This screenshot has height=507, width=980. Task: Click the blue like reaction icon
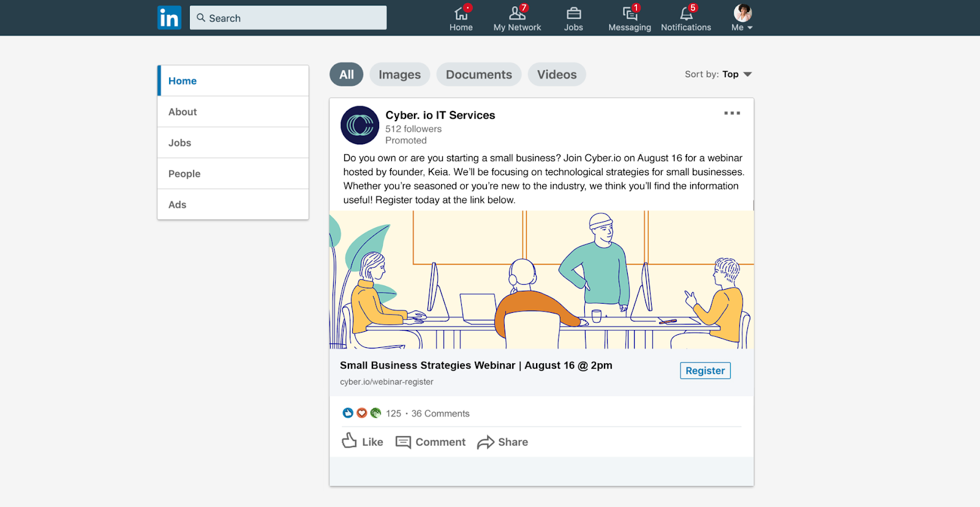(348, 413)
